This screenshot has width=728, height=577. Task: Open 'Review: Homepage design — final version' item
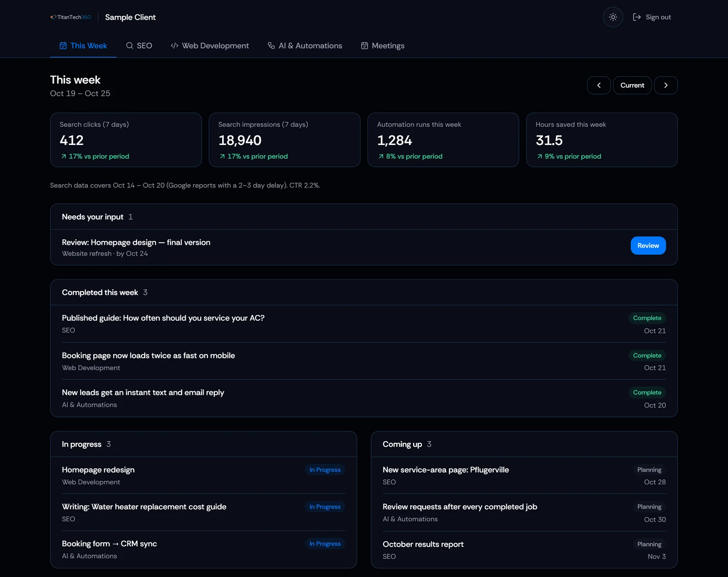point(136,242)
